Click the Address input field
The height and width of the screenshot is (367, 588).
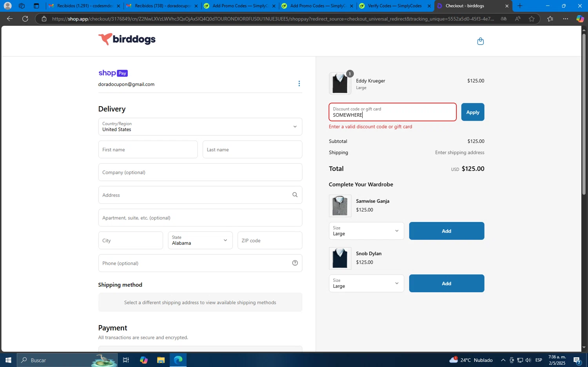tap(200, 195)
